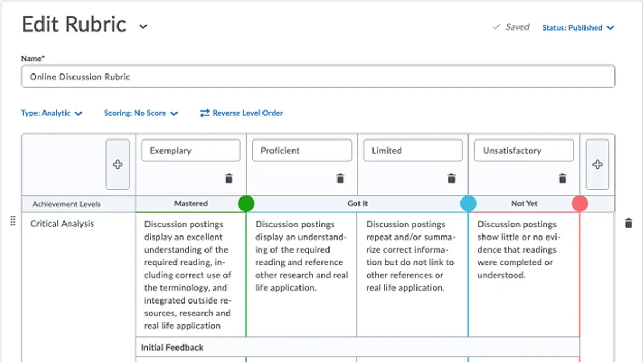Delete the Proficient level with its trash icon
This screenshot has width=644, height=362.
pyautogui.click(x=340, y=179)
